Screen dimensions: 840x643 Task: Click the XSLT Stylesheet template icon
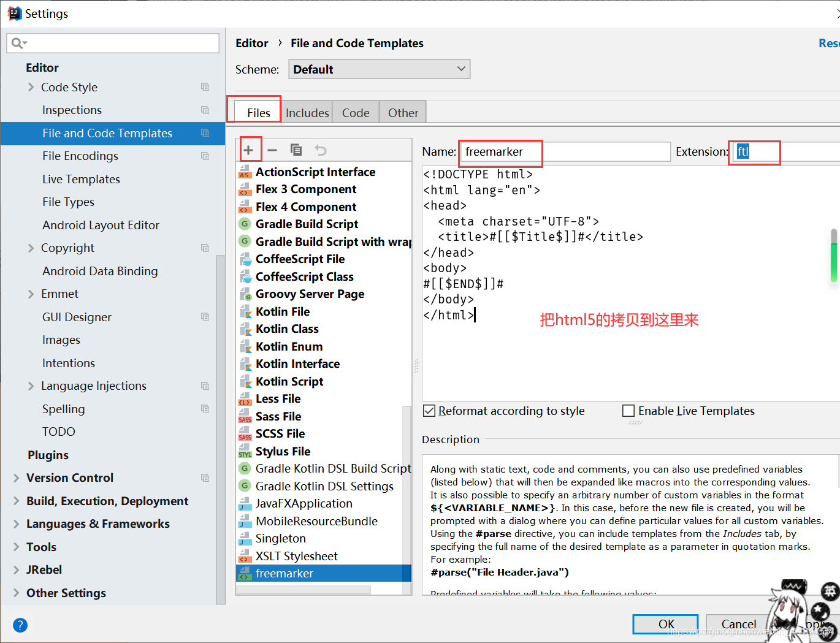[x=245, y=556]
